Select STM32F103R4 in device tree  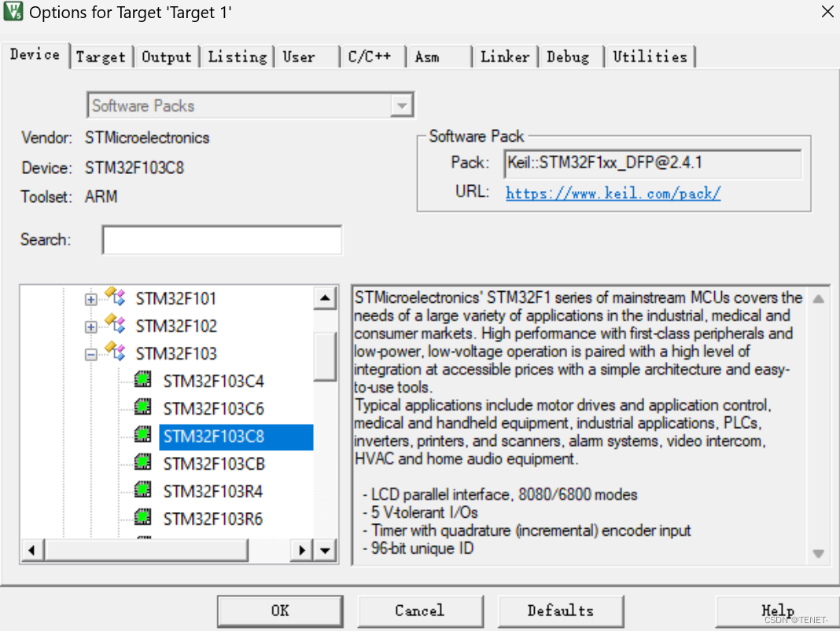(212, 492)
